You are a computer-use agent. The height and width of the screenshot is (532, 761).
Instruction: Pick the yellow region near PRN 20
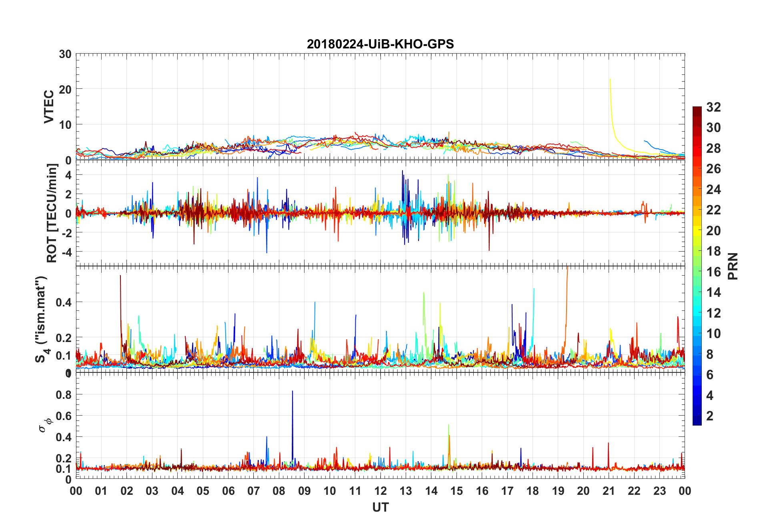697,230
